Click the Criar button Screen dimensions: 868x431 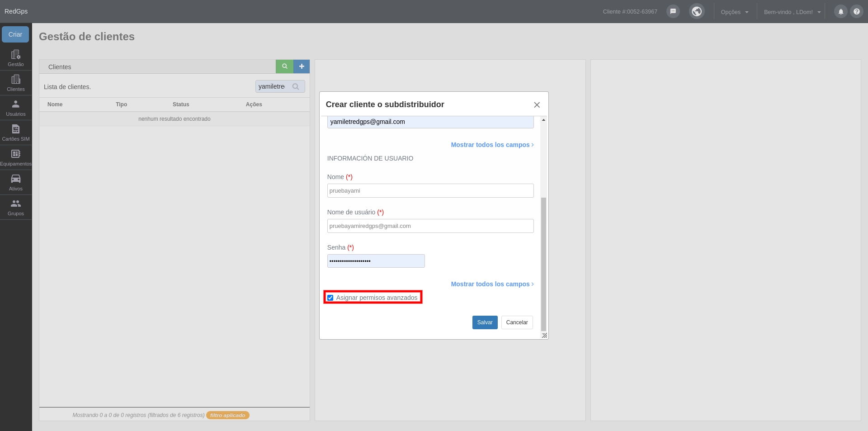point(15,34)
